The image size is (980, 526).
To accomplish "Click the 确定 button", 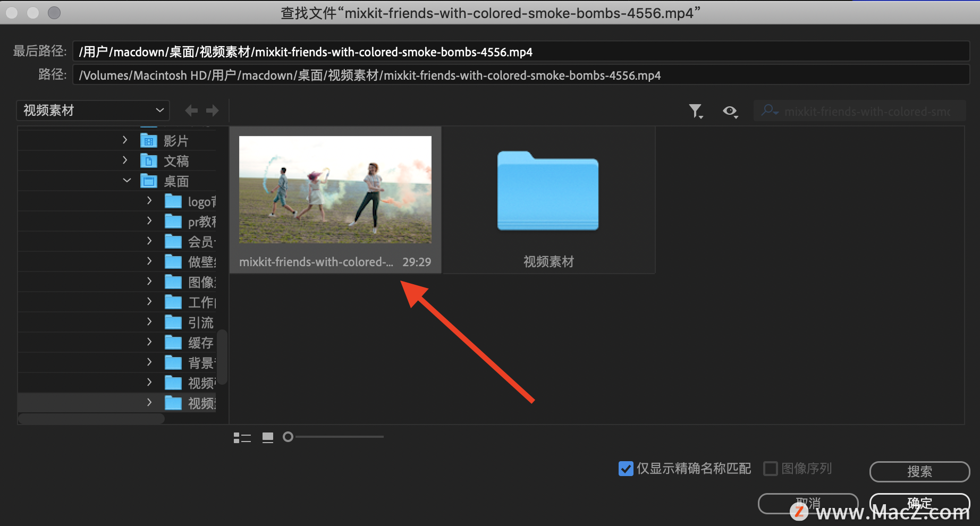I will [x=919, y=503].
